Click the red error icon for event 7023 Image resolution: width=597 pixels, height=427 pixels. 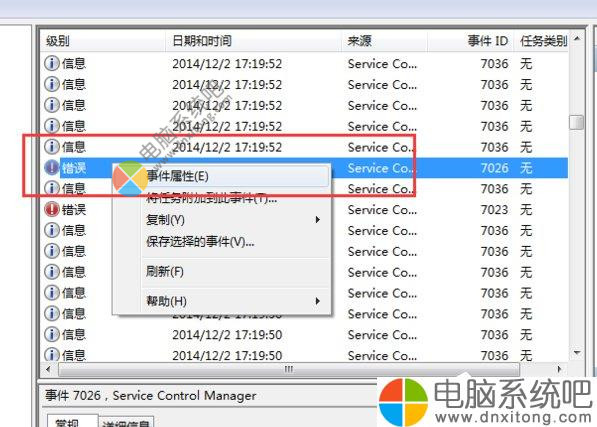(x=52, y=209)
